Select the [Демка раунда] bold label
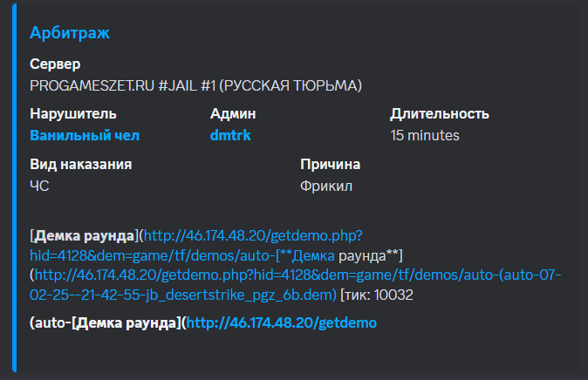The width and height of the screenshot is (588, 380). [x=85, y=235]
